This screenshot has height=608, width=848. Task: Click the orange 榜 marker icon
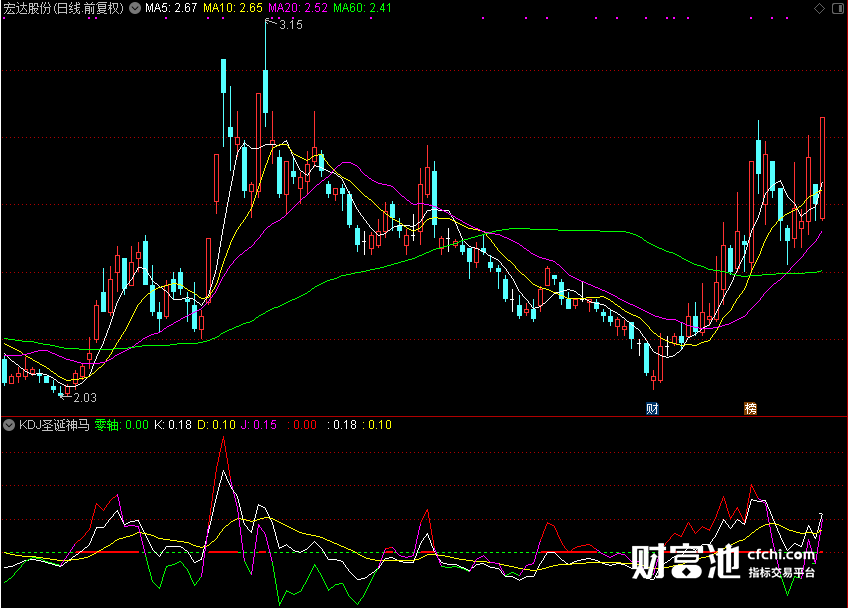click(x=750, y=408)
